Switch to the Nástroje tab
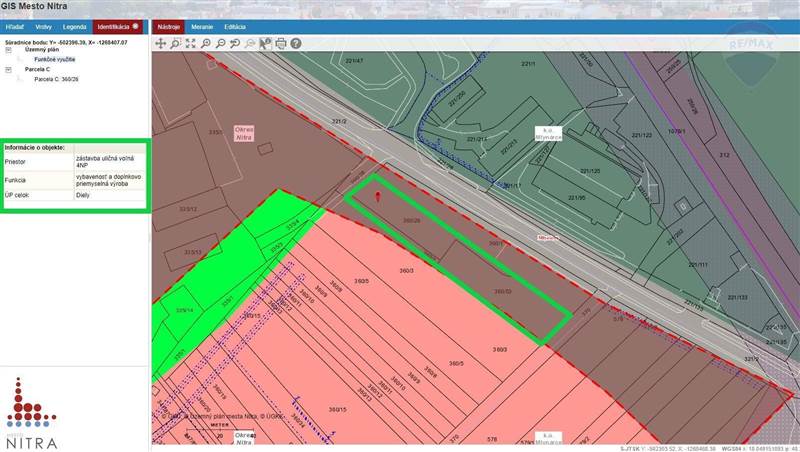 tap(169, 27)
